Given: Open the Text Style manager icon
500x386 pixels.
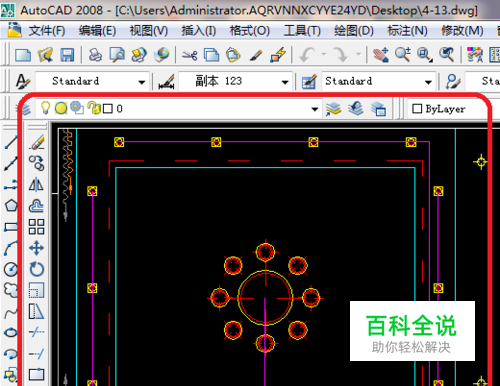Looking at the screenshot, I should pyautogui.click(x=23, y=81).
